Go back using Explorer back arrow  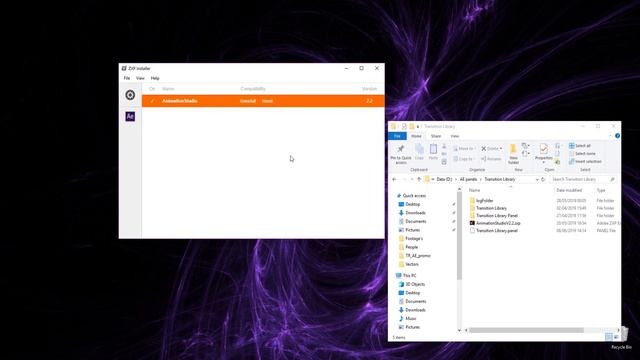[394, 179]
